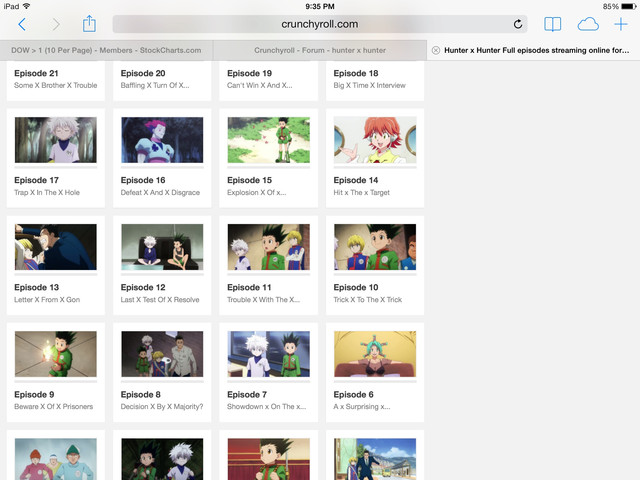The height and width of the screenshot is (480, 640).
Task: Add a new tab with plus icon
Action: (x=621, y=24)
